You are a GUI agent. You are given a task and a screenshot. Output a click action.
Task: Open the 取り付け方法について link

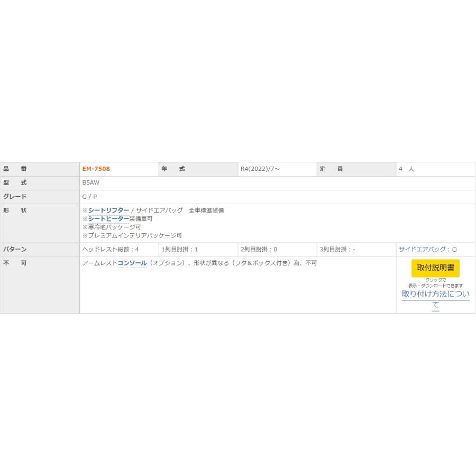coord(435,295)
